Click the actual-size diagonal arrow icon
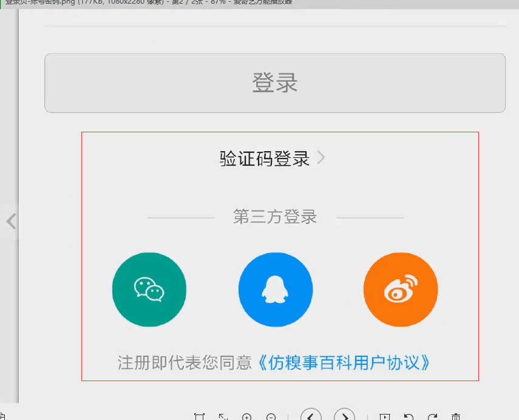The width and height of the screenshot is (519, 420). pyautogui.click(x=223, y=417)
